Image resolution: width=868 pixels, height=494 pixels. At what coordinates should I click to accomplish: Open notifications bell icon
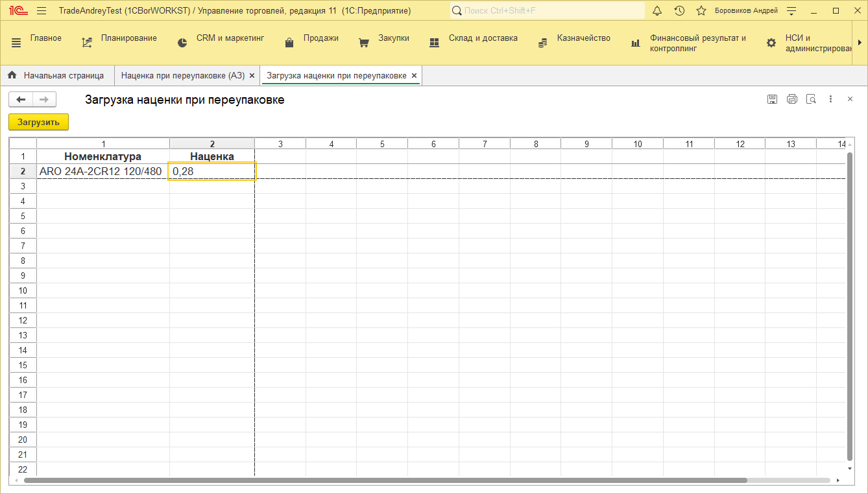657,11
